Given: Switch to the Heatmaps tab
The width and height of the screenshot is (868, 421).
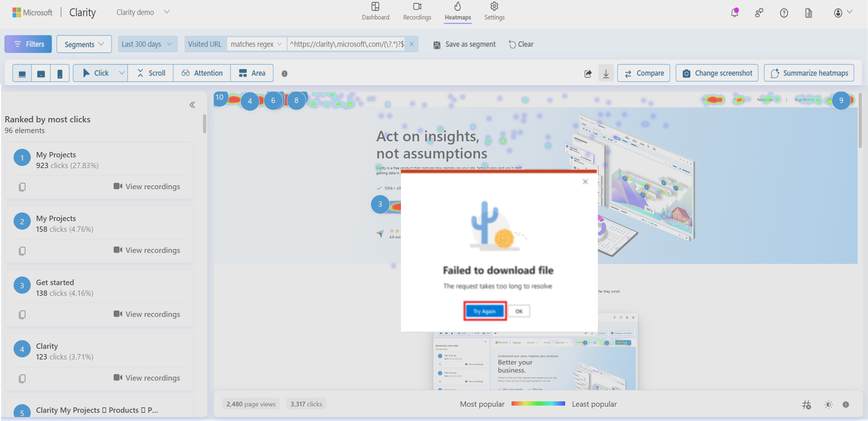Looking at the screenshot, I should pos(458,12).
